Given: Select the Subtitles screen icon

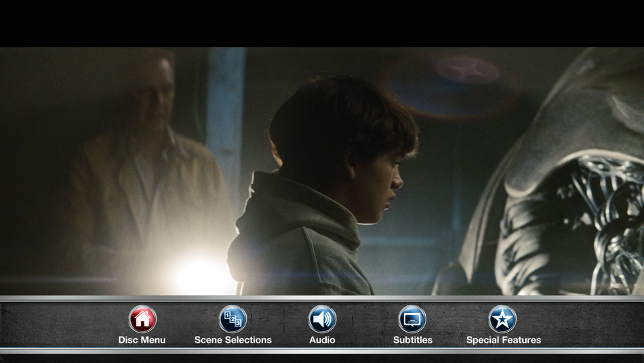Looking at the screenshot, I should point(412,319).
